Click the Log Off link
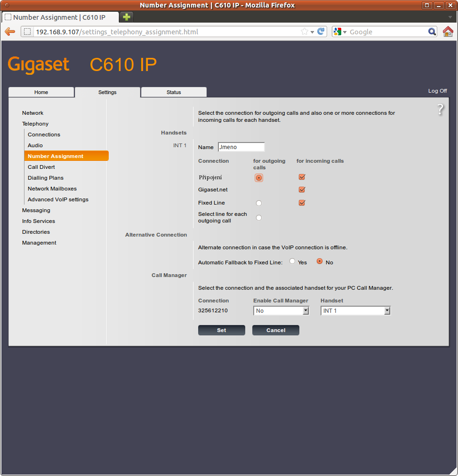458x476 pixels. click(x=437, y=91)
